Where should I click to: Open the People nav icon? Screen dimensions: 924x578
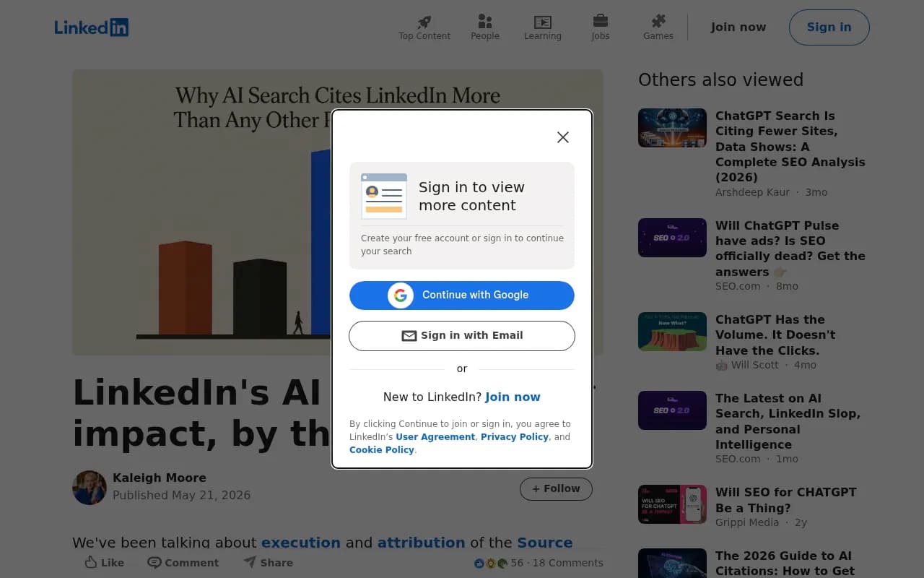click(485, 22)
